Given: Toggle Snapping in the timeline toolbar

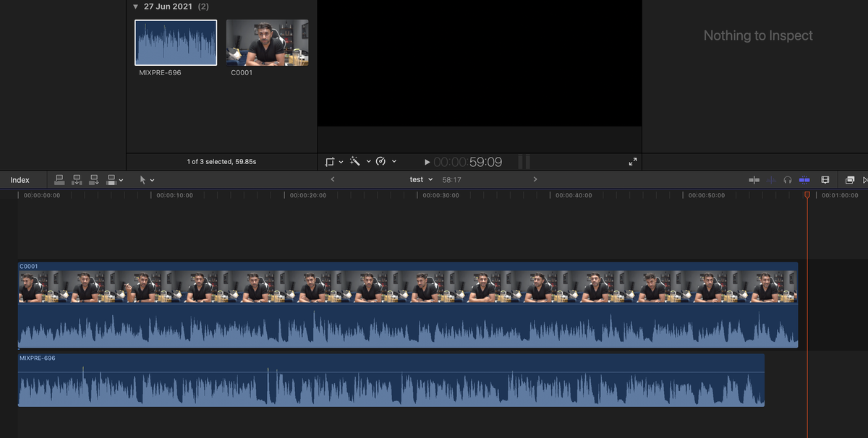Looking at the screenshot, I should coord(804,179).
